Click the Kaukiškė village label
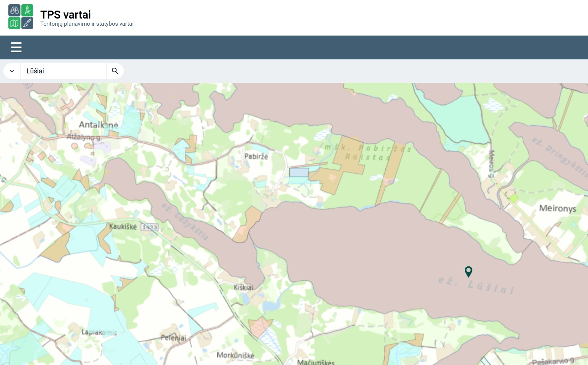This screenshot has width=588, height=365. click(x=123, y=227)
